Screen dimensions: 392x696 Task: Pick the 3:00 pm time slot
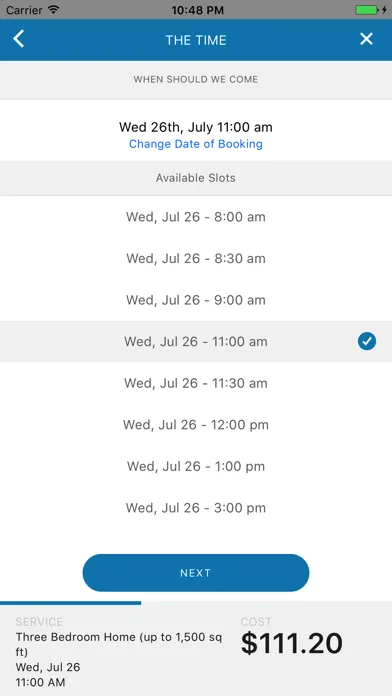[196, 508]
